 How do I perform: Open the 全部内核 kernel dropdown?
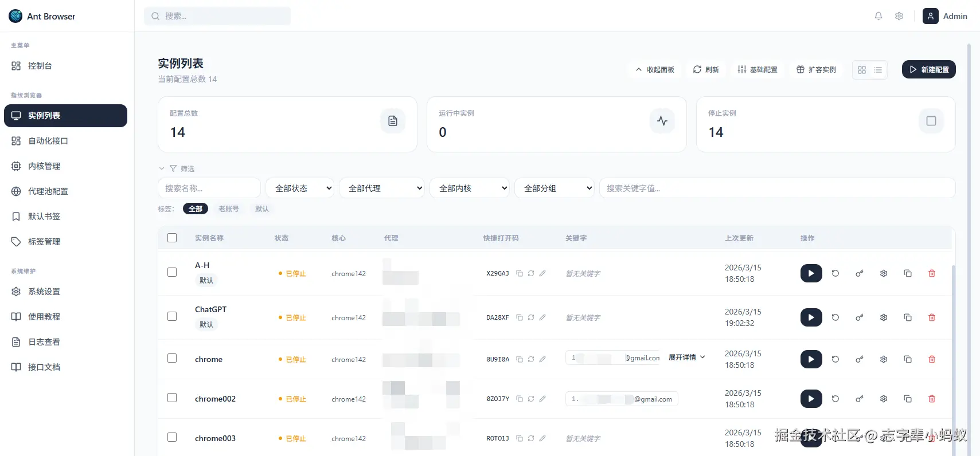(x=470, y=188)
